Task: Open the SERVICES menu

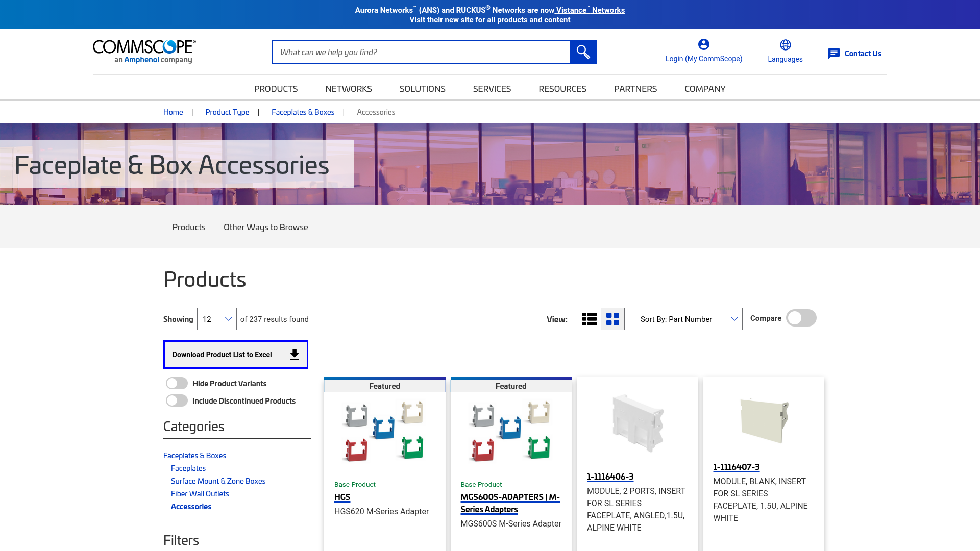Action: tap(492, 89)
